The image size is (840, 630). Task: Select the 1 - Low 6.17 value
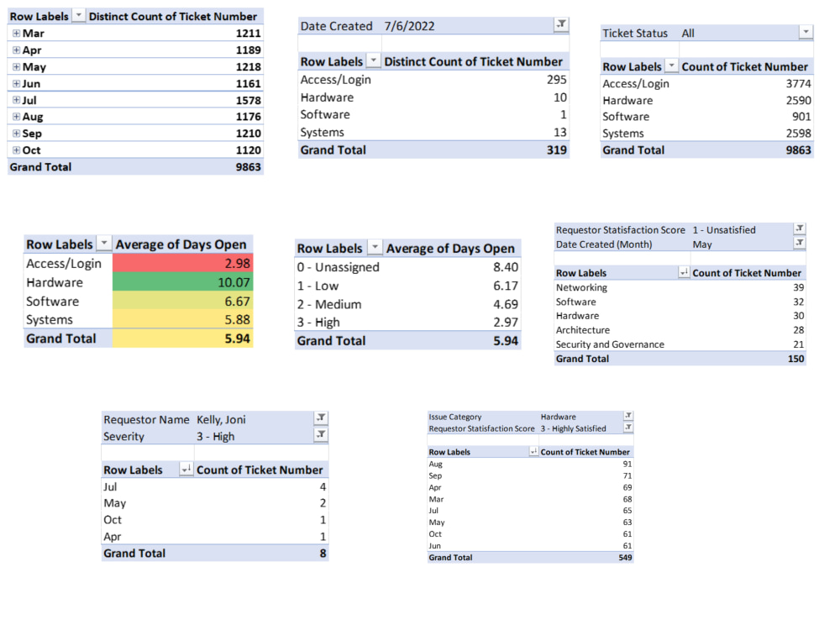pos(505,286)
